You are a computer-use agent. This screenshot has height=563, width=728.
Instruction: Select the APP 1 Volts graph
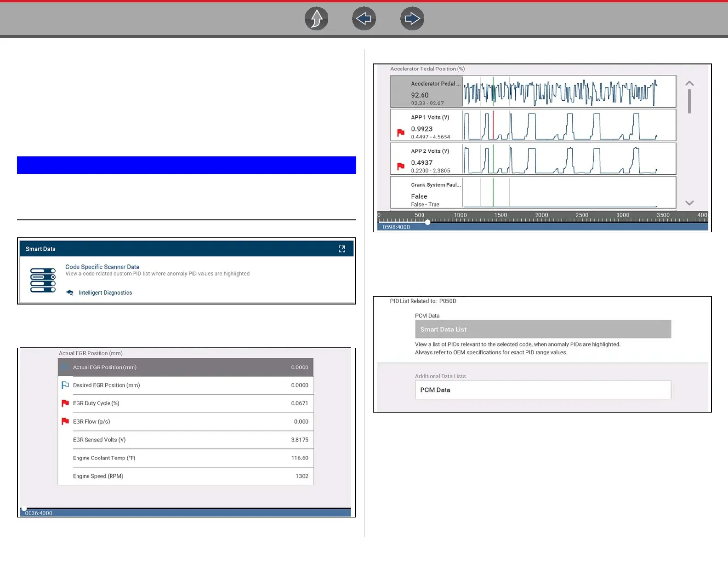coord(533,125)
